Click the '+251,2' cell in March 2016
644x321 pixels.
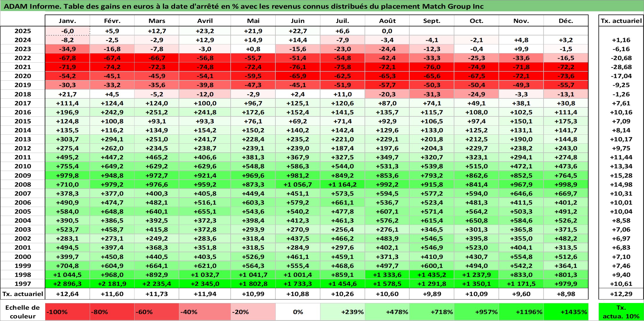point(157,112)
